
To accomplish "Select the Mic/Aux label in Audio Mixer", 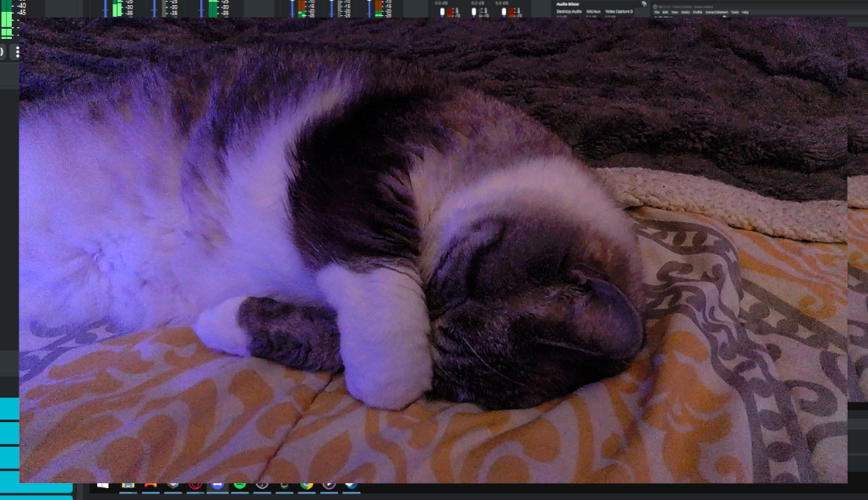I will 593,11.
